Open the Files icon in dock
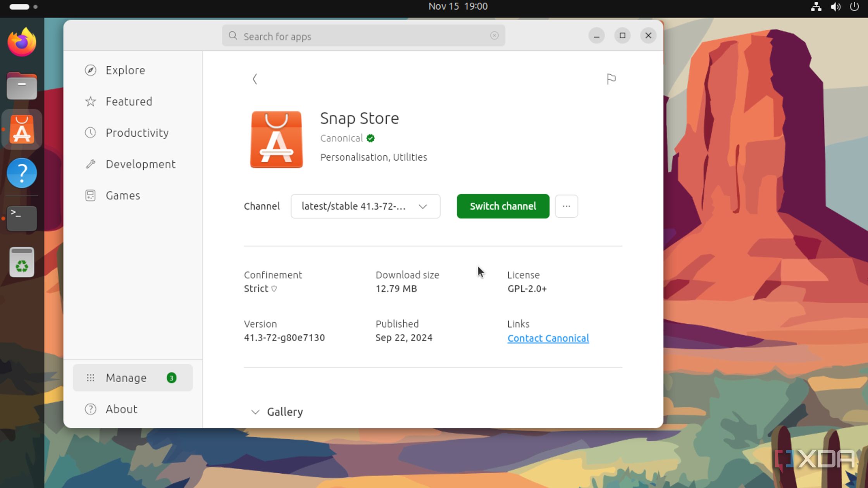This screenshot has width=868, height=488. point(22,86)
